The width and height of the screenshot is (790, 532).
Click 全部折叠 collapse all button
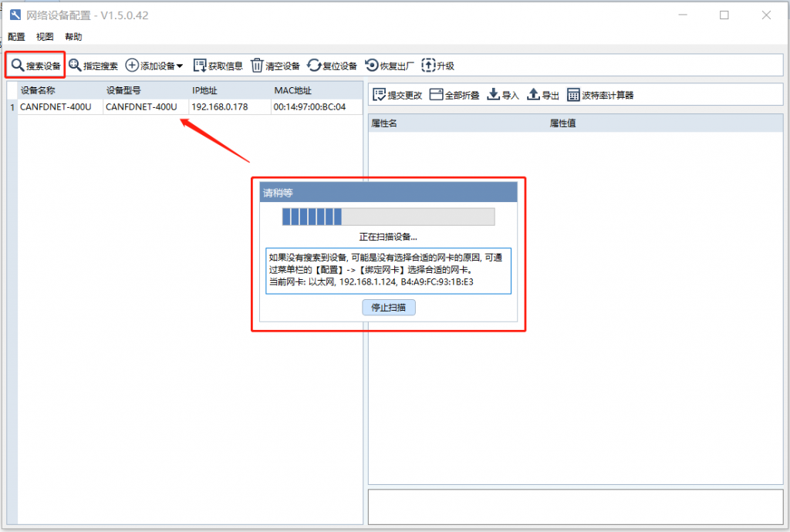(x=454, y=95)
